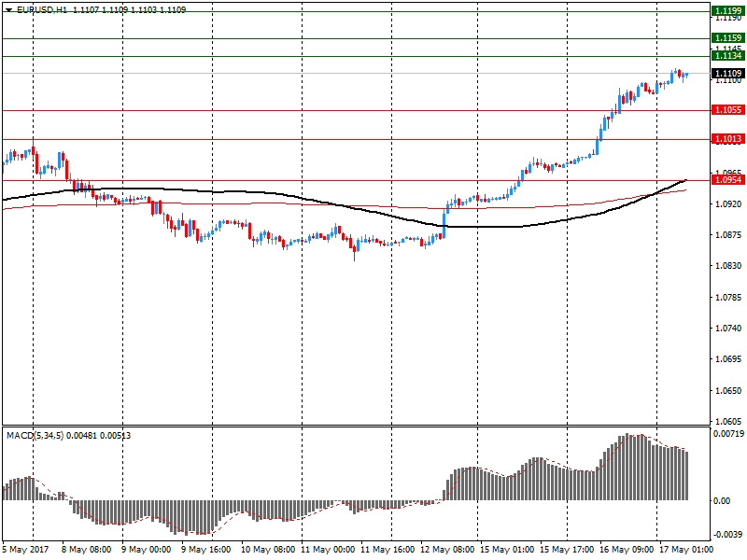Screen dimensions: 747x560
Task: Click the 9 May 00:00 time axis label
Action: pyautogui.click(x=146, y=550)
